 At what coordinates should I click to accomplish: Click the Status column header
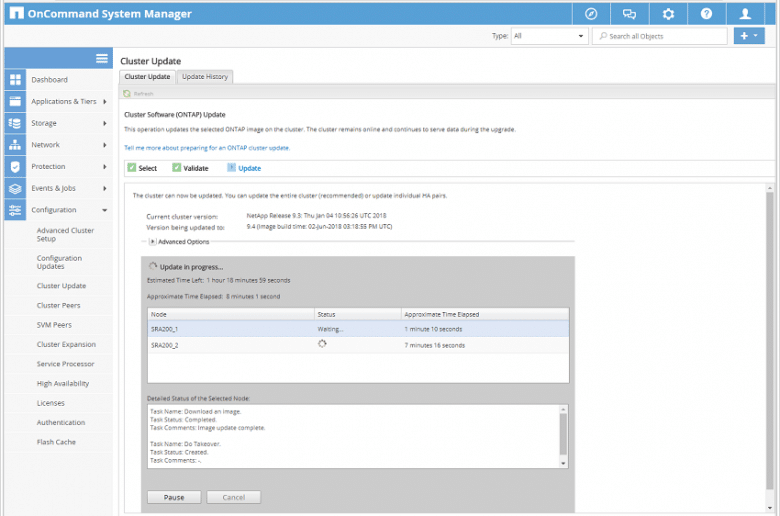(358, 314)
